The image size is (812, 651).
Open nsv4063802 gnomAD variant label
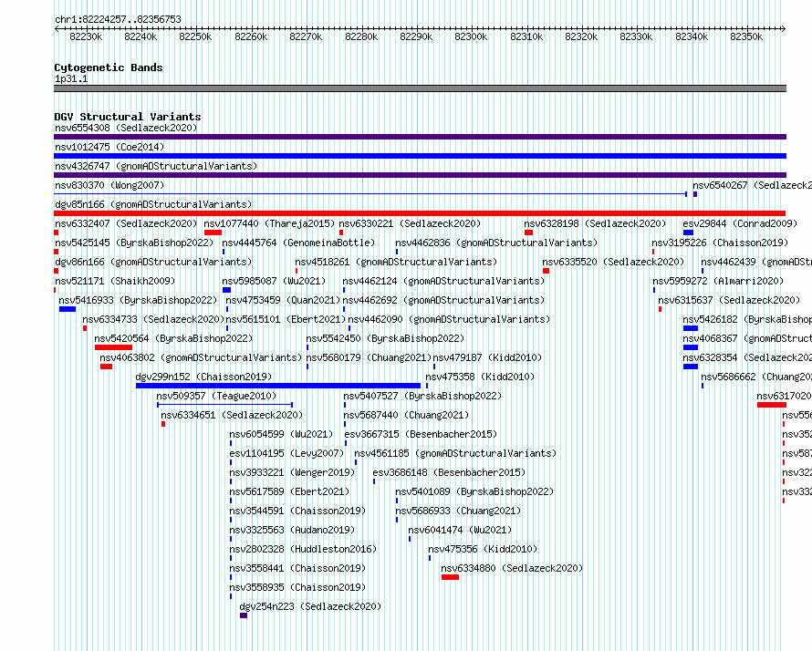pyautogui.click(x=201, y=357)
